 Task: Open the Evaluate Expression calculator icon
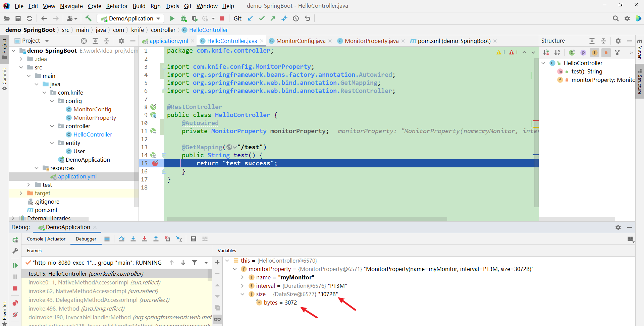coord(194,239)
